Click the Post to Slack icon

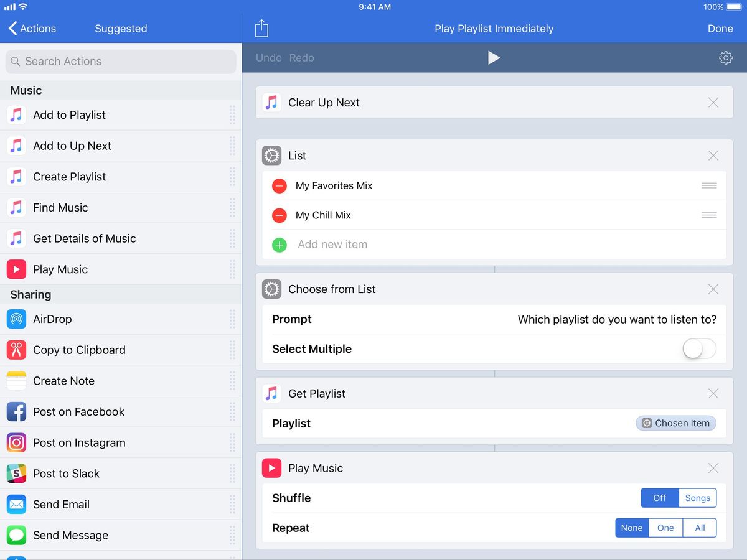click(16, 474)
